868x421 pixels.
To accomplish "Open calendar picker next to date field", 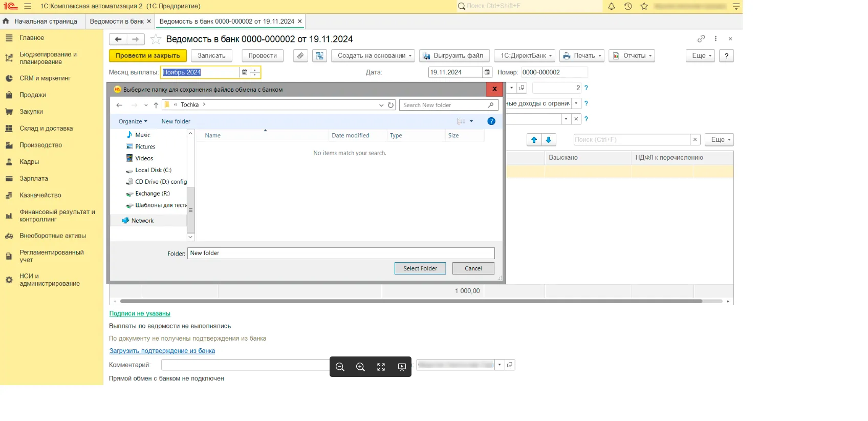I will (x=487, y=72).
